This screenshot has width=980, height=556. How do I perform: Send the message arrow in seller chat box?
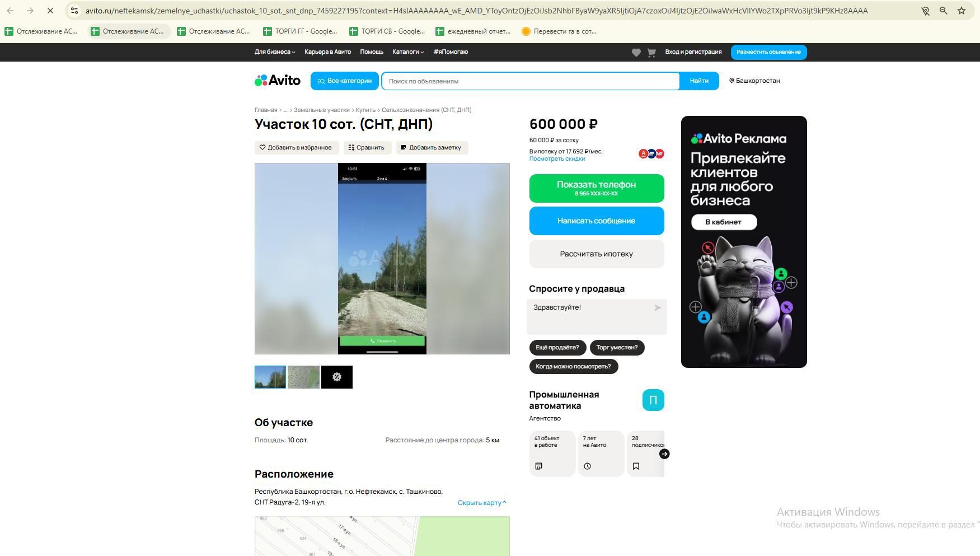point(658,307)
